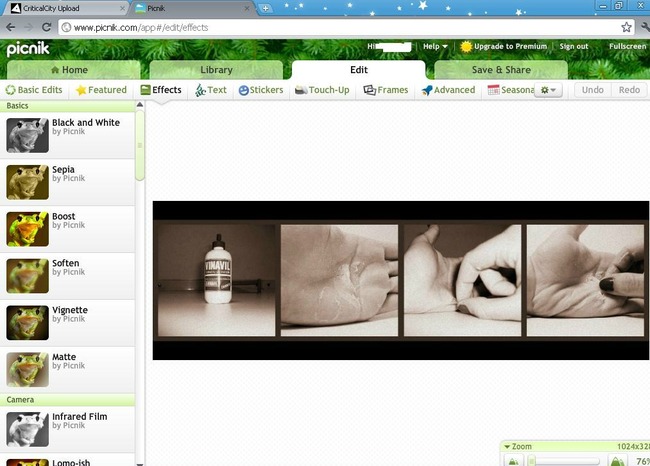The height and width of the screenshot is (466, 650).
Task: Click the sun icon beside Upgrade to Premium
Action: (466, 46)
